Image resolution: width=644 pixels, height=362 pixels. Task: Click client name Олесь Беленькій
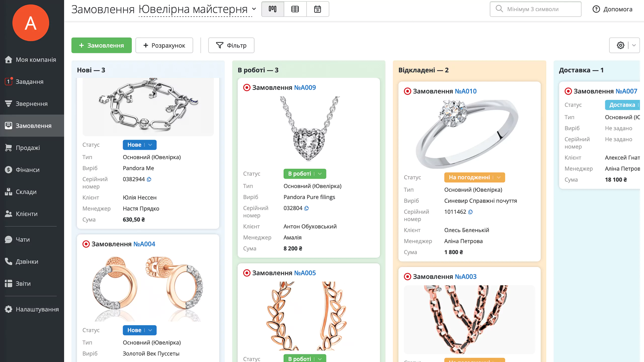pos(467,230)
